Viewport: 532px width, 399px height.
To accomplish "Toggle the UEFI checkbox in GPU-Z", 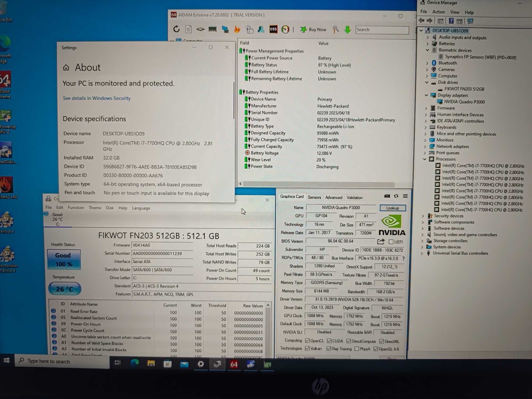I will pos(391,242).
